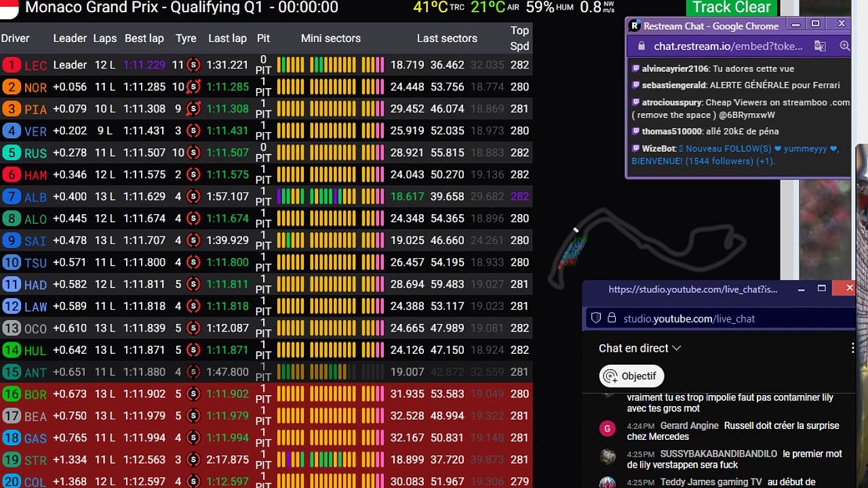
Task: Click mini sector bars in STR row
Action: coord(330,460)
